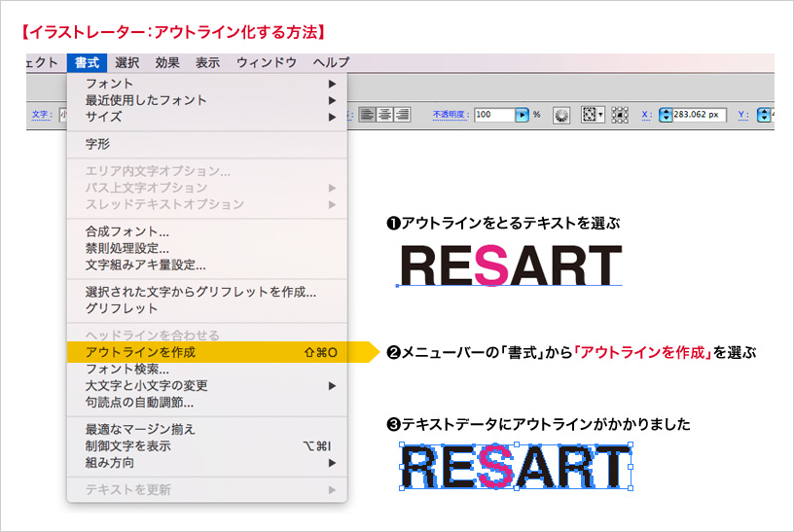This screenshot has height=532, width=794.
Task: Click the X: coordinate label link
Action: [647, 115]
